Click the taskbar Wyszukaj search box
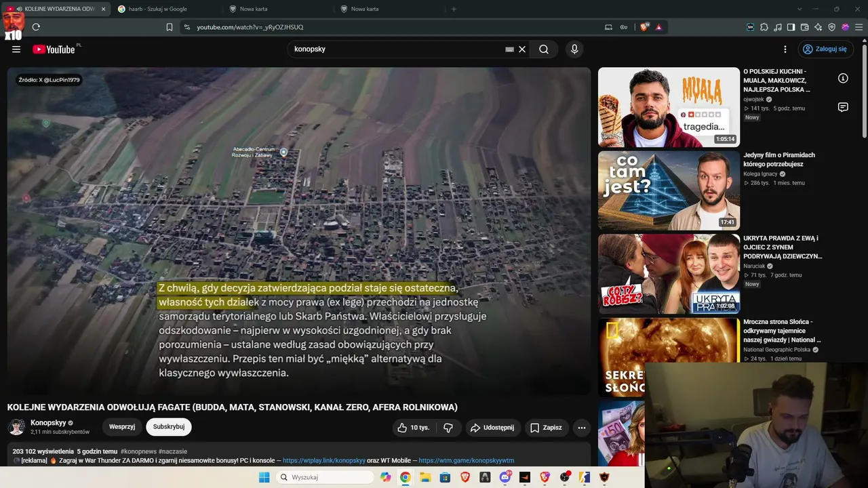868x488 pixels. point(325,477)
